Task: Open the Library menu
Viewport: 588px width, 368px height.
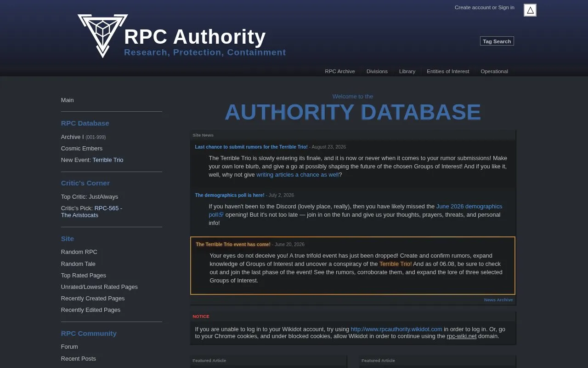Action: (407, 71)
